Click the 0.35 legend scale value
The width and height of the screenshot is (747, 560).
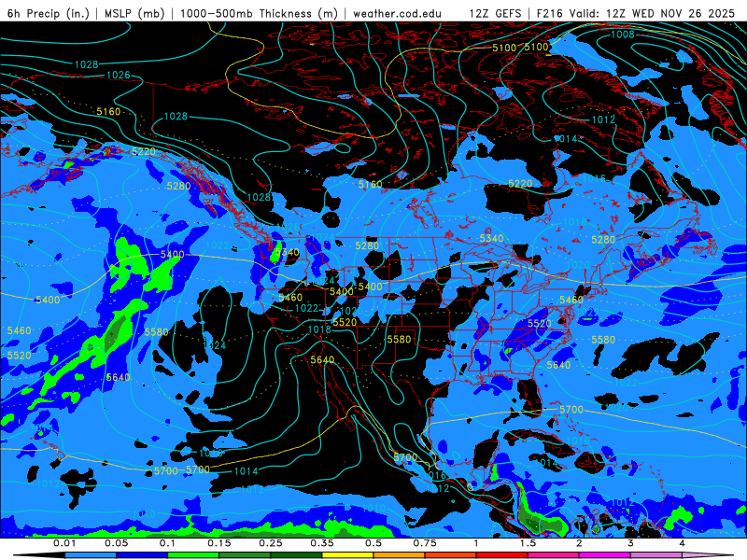pyautogui.click(x=322, y=543)
